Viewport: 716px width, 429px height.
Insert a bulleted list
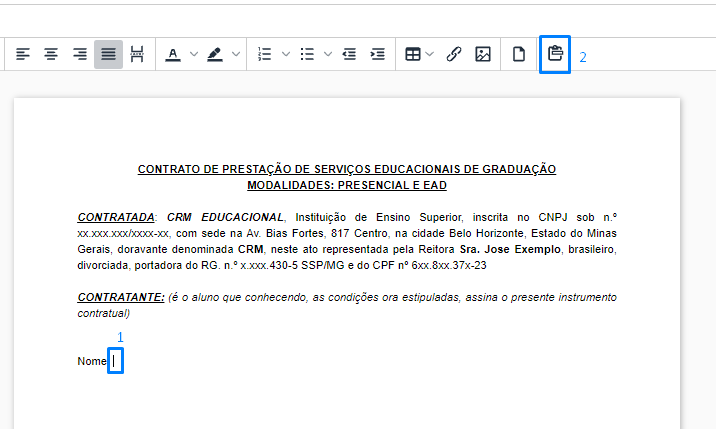307,54
